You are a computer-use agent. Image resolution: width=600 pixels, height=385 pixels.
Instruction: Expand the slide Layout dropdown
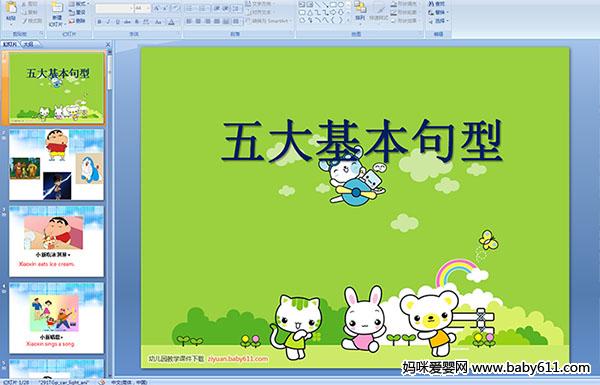click(x=78, y=4)
